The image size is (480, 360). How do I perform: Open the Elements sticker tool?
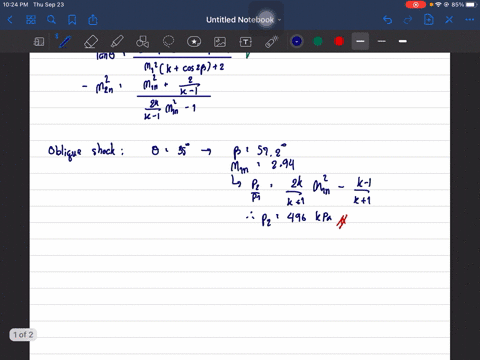pos(194,42)
